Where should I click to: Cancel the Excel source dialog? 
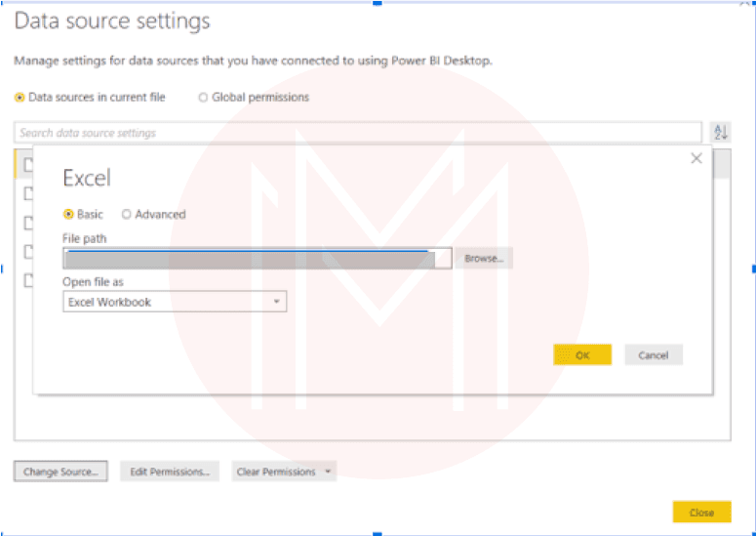653,355
